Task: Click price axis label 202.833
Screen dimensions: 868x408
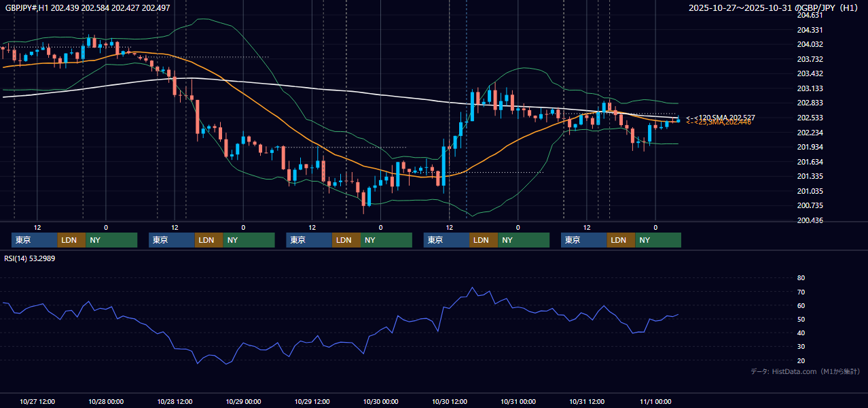Action: point(810,103)
